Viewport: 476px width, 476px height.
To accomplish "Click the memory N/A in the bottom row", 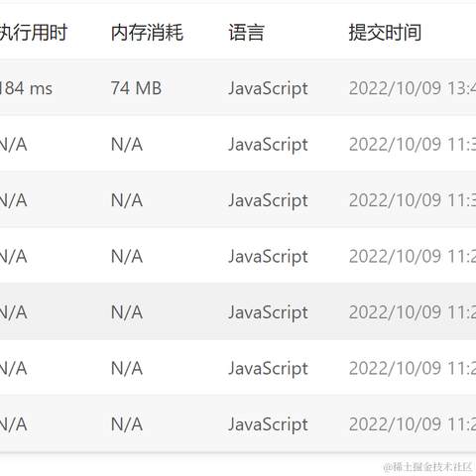I will tap(127, 424).
